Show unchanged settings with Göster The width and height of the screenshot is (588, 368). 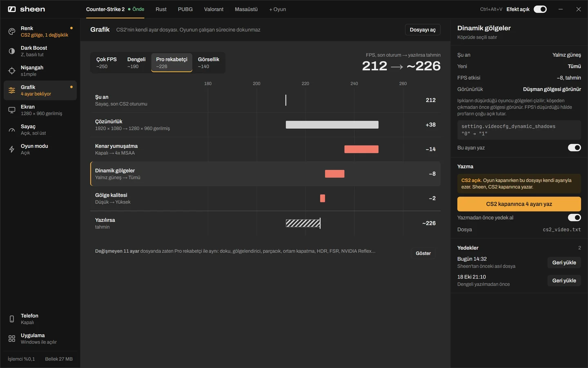pyautogui.click(x=423, y=253)
